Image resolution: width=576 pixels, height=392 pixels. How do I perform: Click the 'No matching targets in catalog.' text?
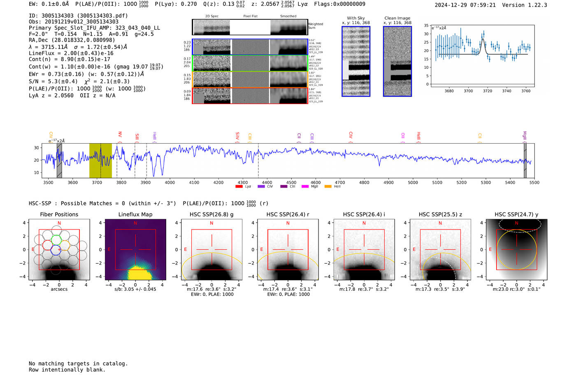(x=78, y=364)
